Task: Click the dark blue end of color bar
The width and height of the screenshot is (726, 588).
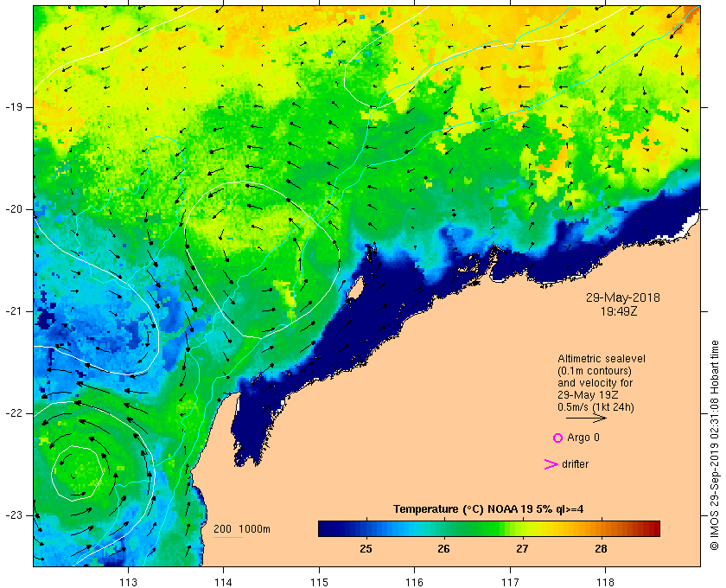Action: tap(324, 528)
